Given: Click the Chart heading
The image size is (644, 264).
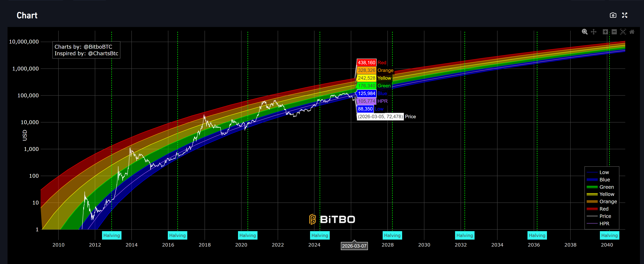Looking at the screenshot, I should click(27, 15).
